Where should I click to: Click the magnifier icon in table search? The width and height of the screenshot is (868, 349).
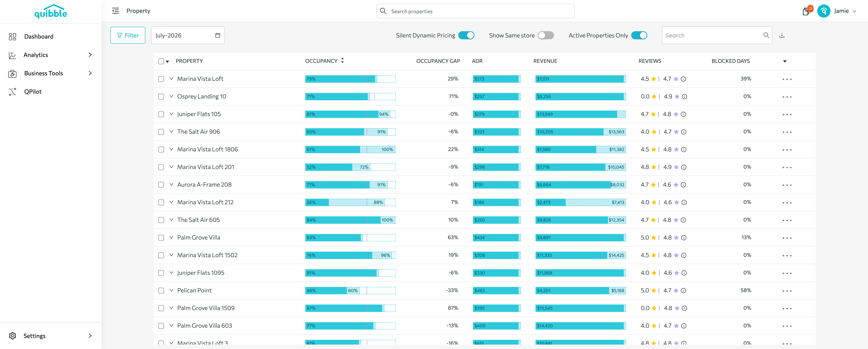(x=766, y=35)
